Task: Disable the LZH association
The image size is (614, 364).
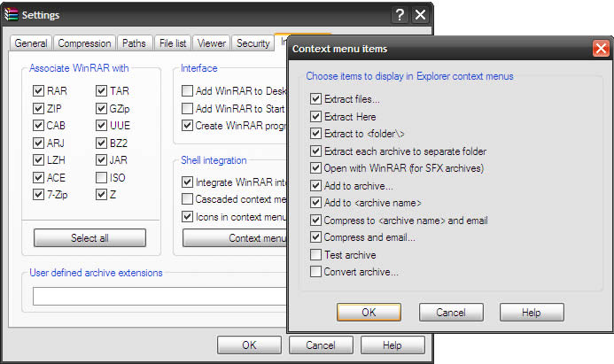Action: coord(38,159)
